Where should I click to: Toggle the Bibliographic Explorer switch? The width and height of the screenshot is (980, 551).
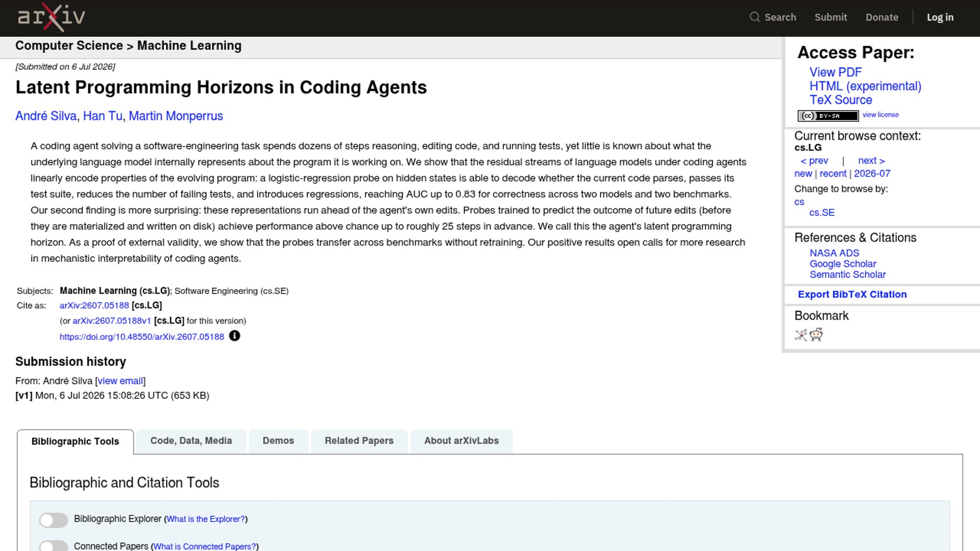[x=54, y=520]
